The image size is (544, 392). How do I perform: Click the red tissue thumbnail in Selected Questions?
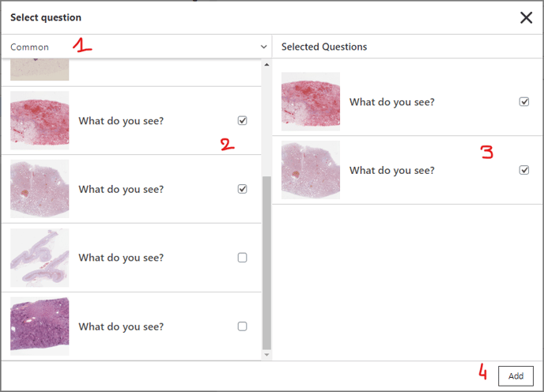click(x=311, y=101)
